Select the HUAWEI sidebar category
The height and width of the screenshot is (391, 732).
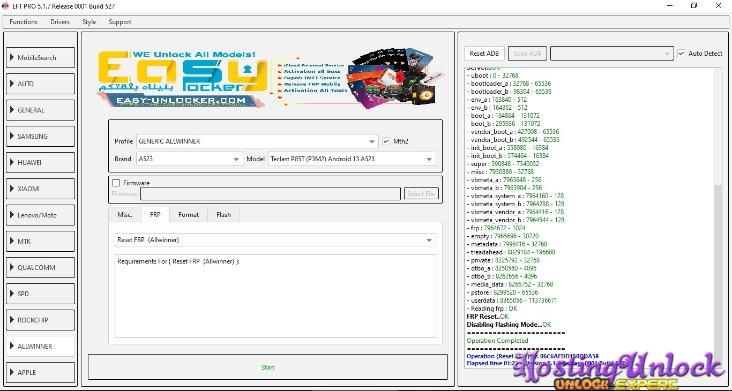coord(41,162)
